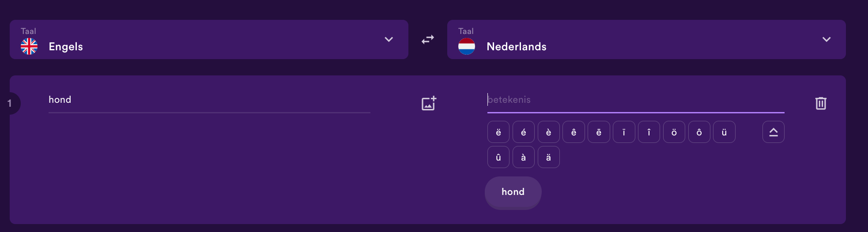Add an image to the word pair

click(x=429, y=103)
